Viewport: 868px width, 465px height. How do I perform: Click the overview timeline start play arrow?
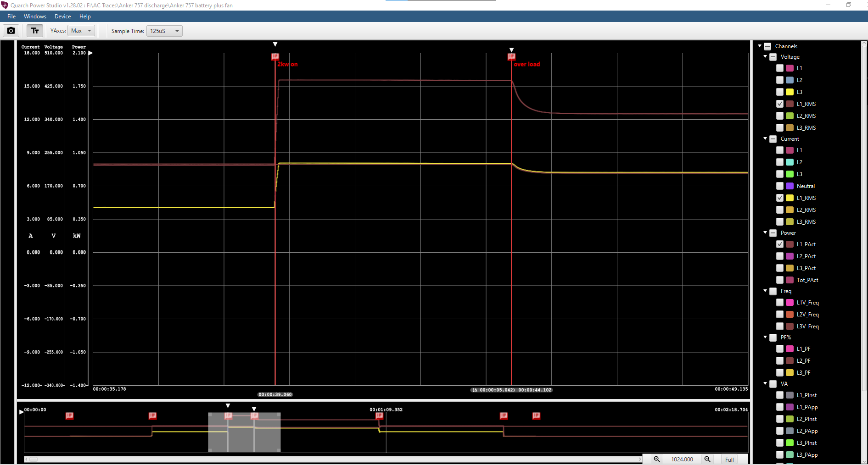(21, 412)
